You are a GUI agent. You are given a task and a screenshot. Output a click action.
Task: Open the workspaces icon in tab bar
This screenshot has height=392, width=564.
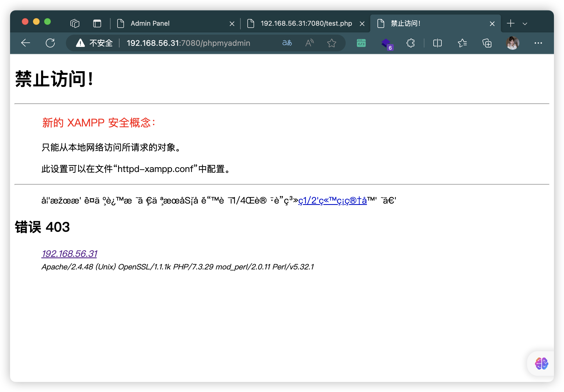click(75, 23)
